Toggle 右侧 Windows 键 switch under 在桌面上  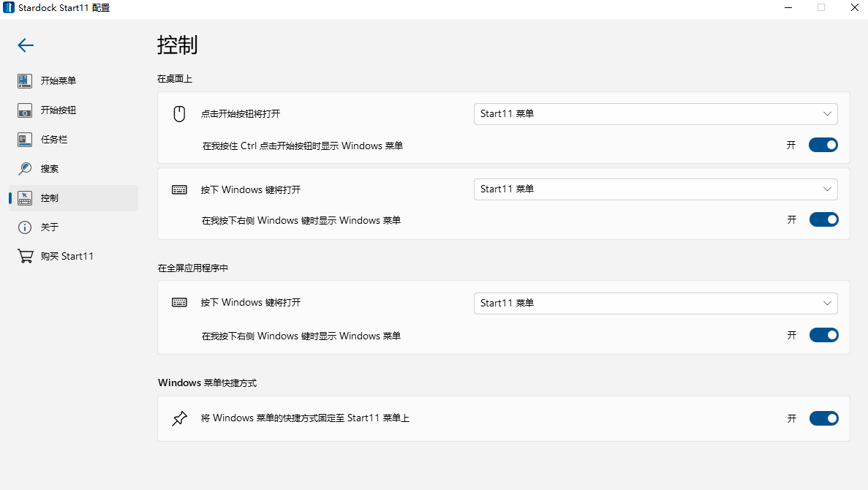click(823, 220)
